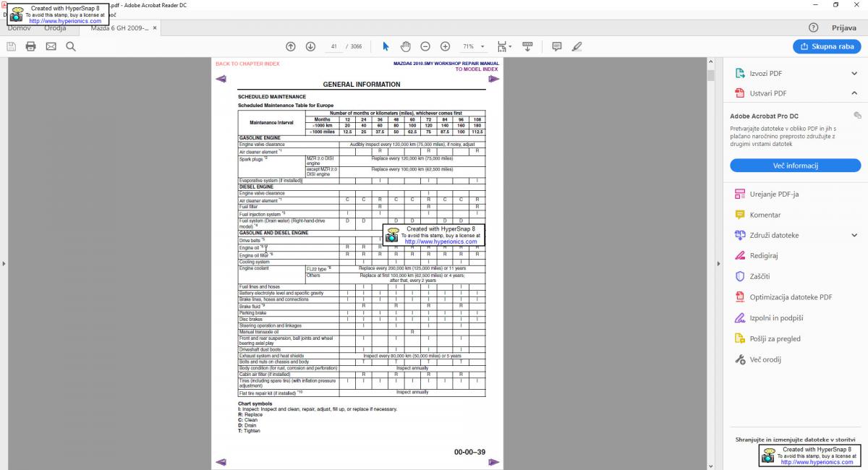Viewport: 868px width, 470px height.
Task: Collapse the right tools pane arrow
Action: 718,263
